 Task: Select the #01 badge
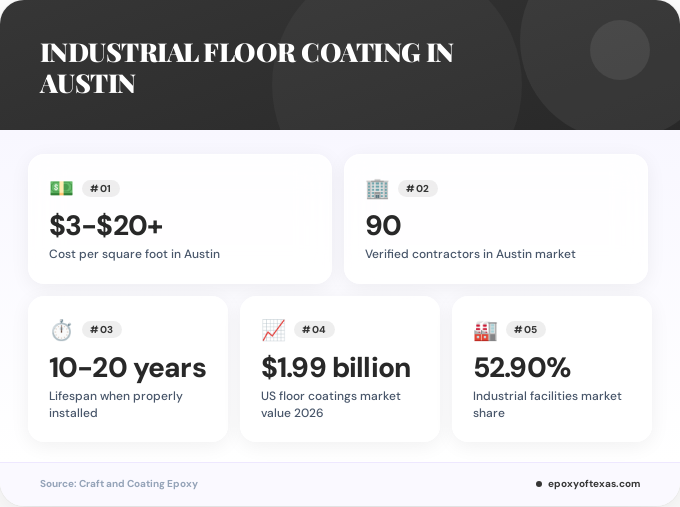click(101, 189)
